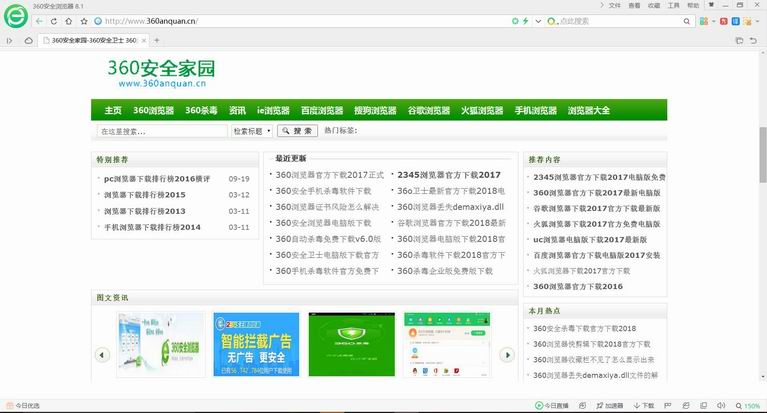Expand the address bar history dropdown arrow
Image resolution: width=767 pixels, height=413 pixels.
pos(538,21)
